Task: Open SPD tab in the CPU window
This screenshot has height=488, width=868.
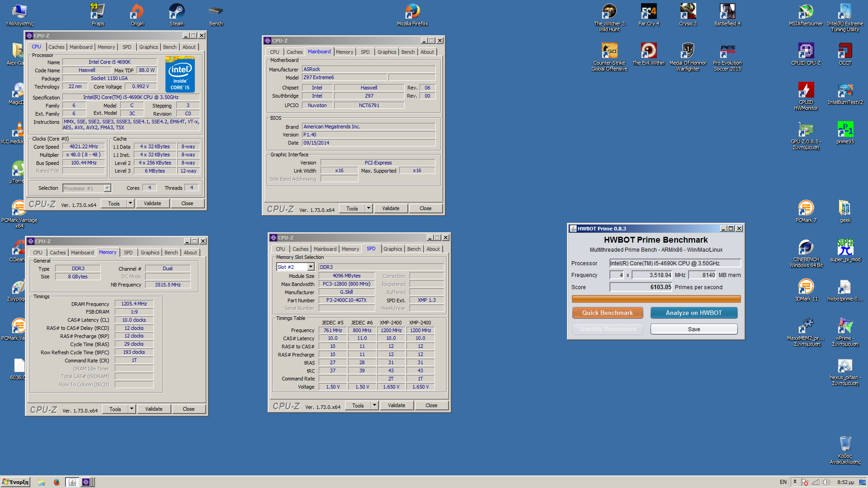Action: [x=127, y=47]
